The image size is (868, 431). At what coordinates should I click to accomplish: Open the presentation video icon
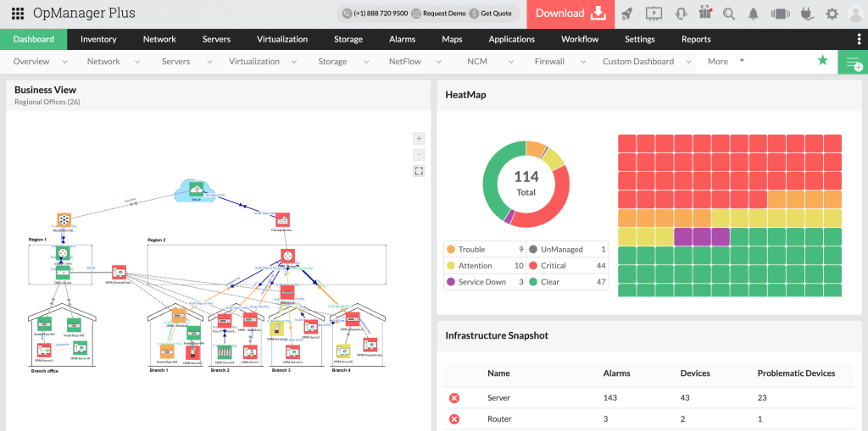click(x=654, y=14)
